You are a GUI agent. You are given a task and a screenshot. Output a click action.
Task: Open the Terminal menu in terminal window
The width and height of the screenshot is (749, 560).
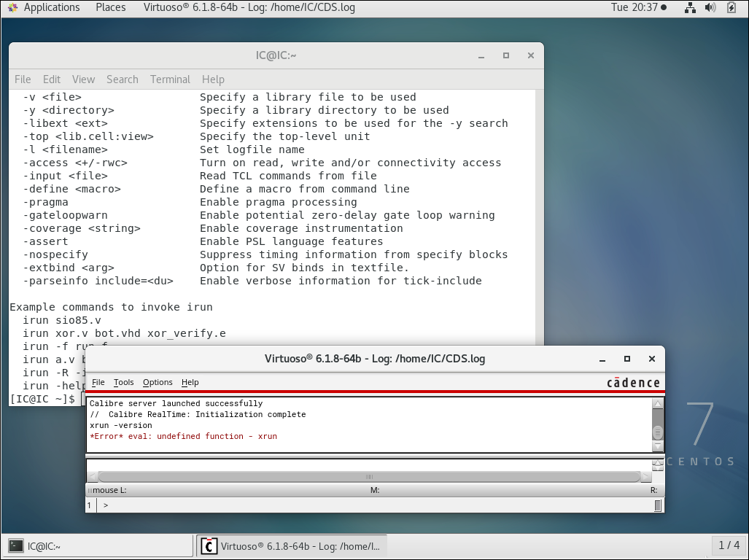[x=170, y=79]
